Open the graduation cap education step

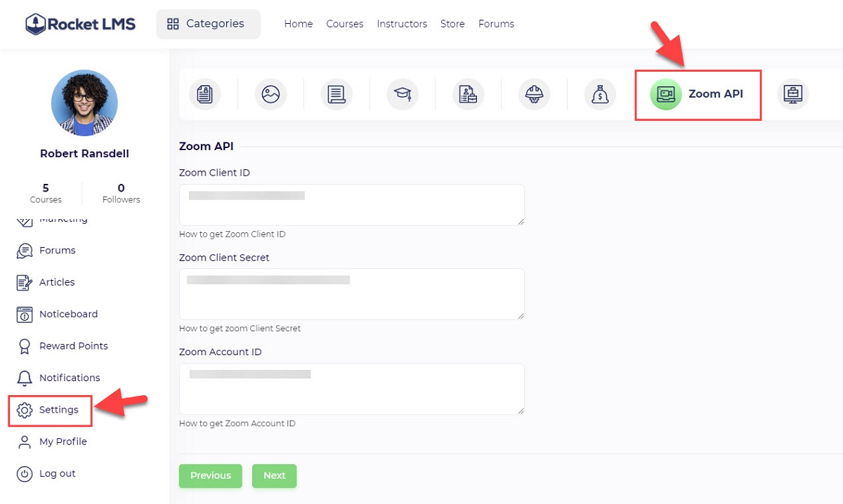403,94
